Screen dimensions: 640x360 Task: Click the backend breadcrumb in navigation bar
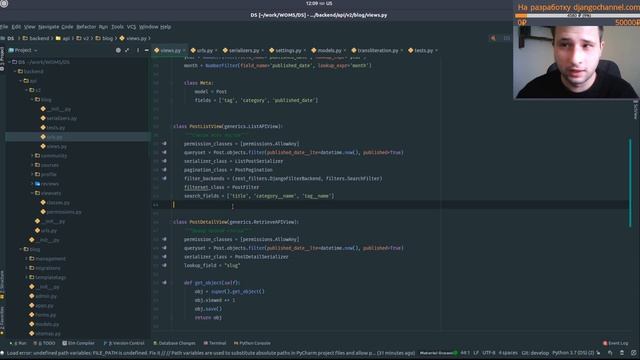(x=36, y=38)
